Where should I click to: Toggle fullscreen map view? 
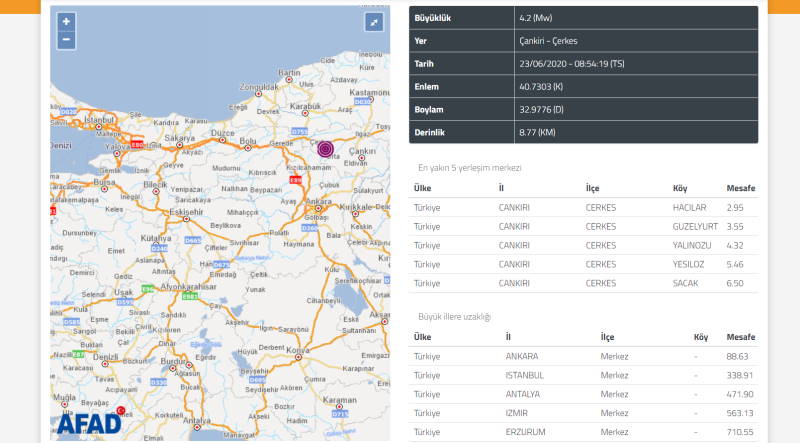tap(374, 22)
